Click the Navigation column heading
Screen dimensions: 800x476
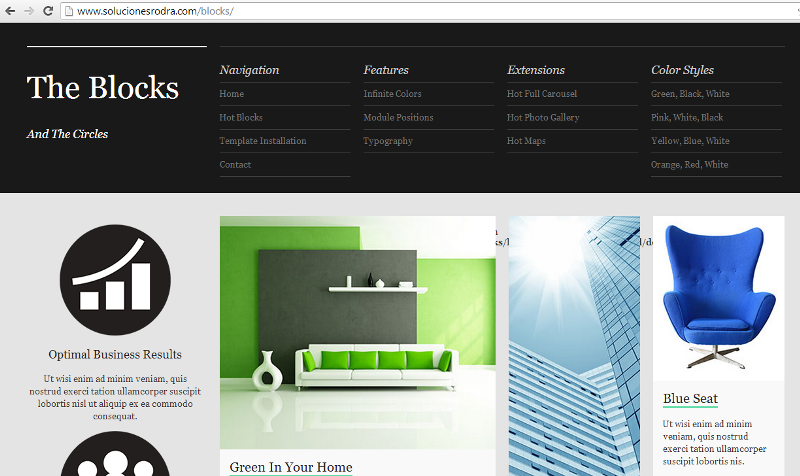(249, 70)
